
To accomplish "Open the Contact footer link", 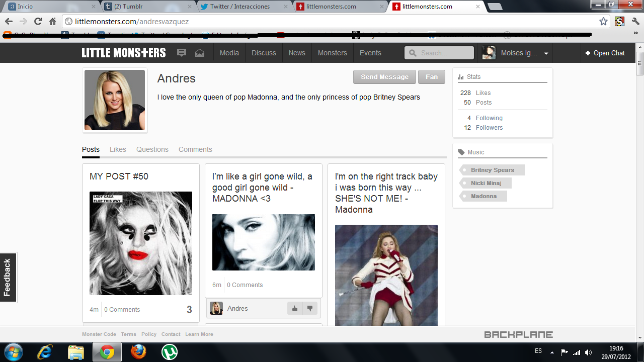I will [171, 334].
